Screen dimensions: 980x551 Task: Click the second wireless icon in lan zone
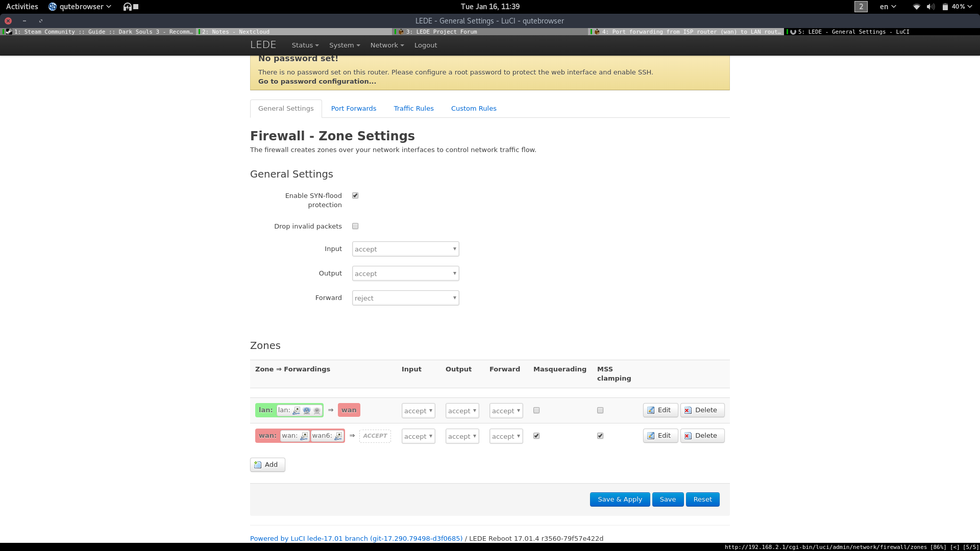tap(317, 410)
